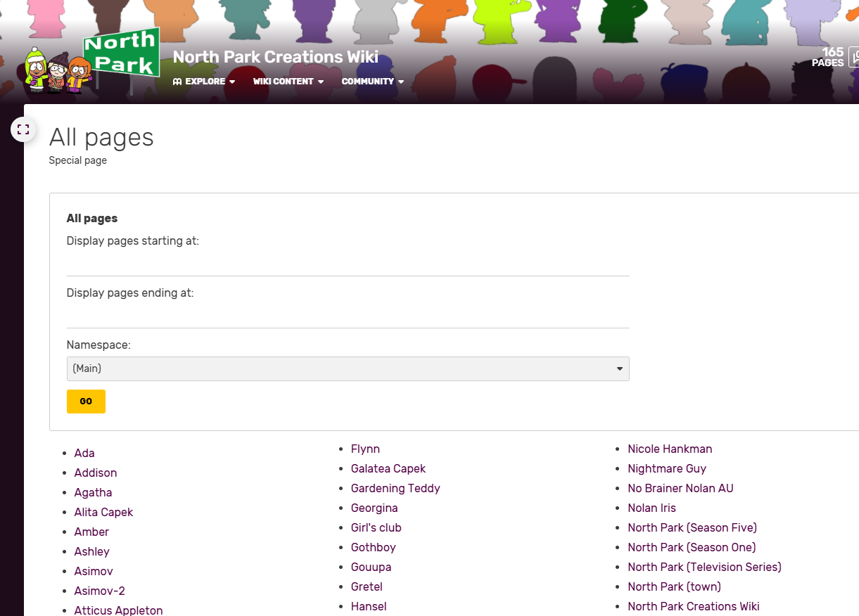This screenshot has width=859, height=616.
Task: Open the Asimov page link
Action: 94,572
